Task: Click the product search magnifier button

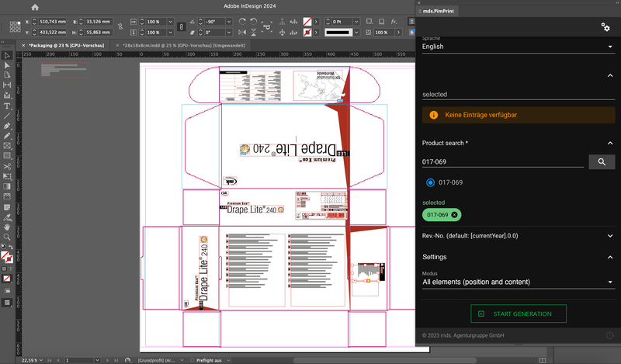Action: click(x=602, y=161)
